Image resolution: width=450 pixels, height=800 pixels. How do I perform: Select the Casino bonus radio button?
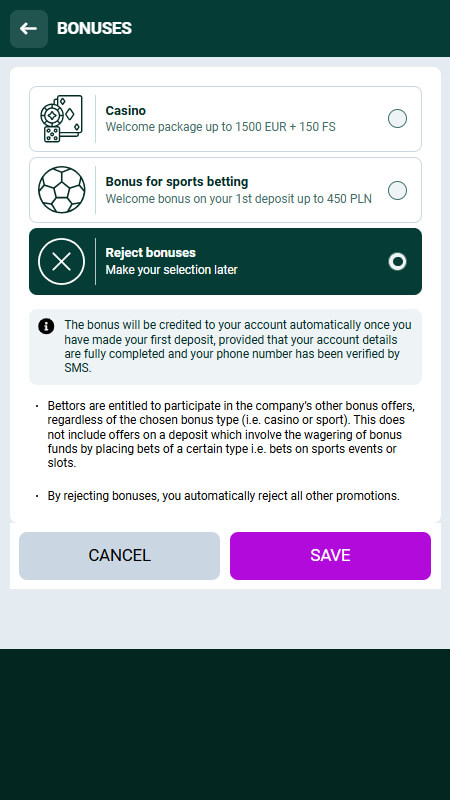click(397, 119)
